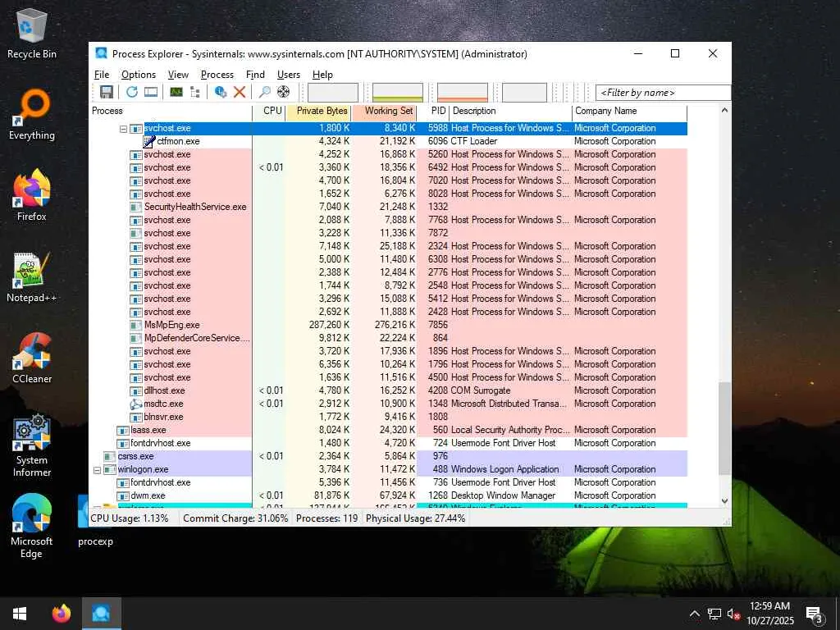The height and width of the screenshot is (630, 840).
Task: Open network tray icon
Action: [x=714, y=614]
